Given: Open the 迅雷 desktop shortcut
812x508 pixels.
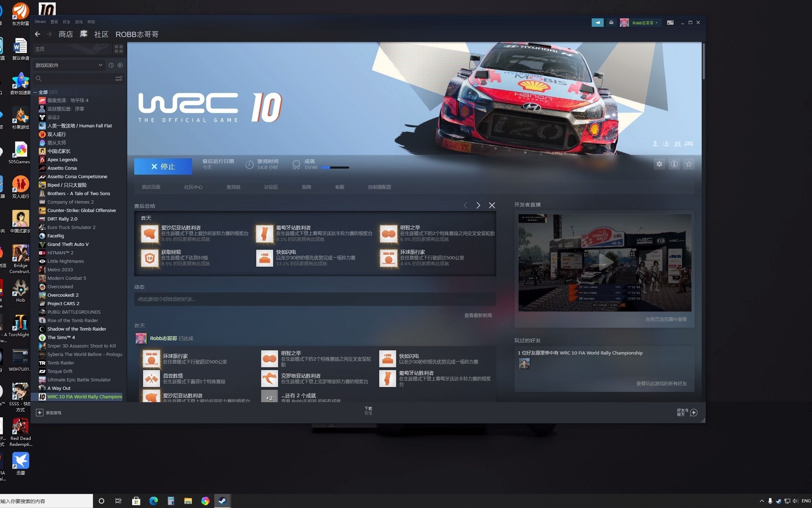Looking at the screenshot, I should (20, 464).
